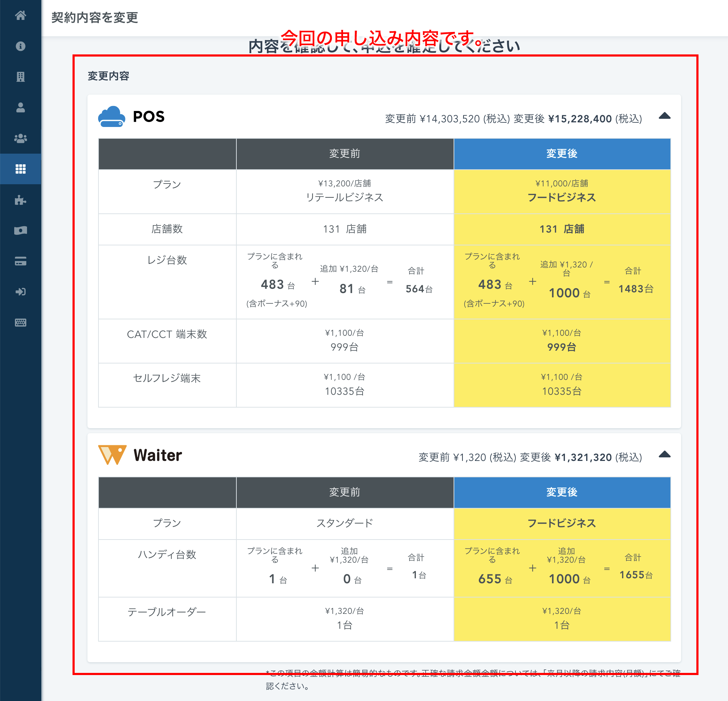The height and width of the screenshot is (701, 728).
Task: Click the POS 変更後 column header
Action: click(562, 154)
